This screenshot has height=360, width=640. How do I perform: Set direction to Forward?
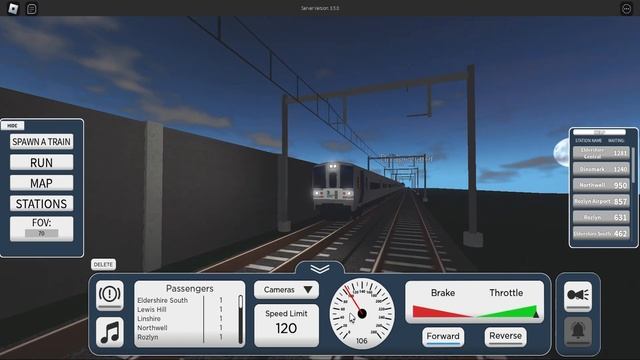point(443,337)
